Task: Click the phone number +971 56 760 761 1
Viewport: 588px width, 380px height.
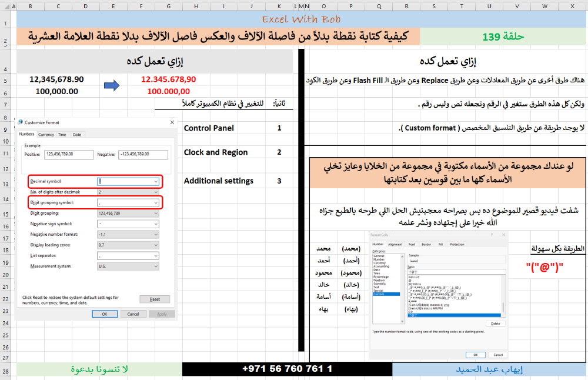Action: [x=288, y=369]
